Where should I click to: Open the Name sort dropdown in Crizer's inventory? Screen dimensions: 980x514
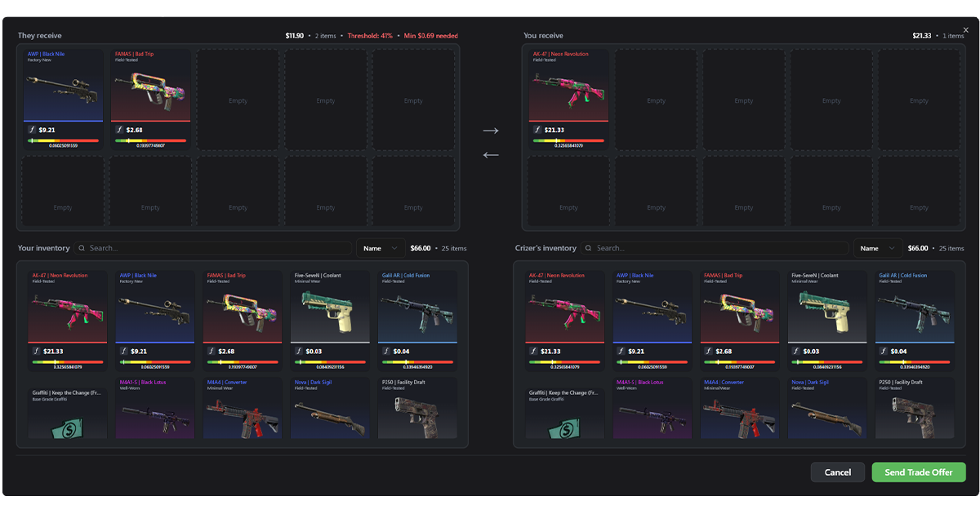coord(878,247)
